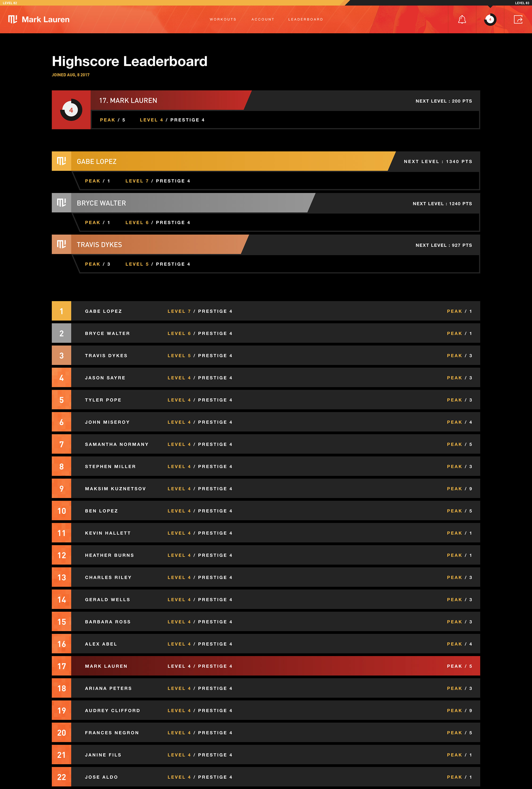Click the rank 22 number tile
This screenshot has height=789, width=532.
tap(61, 777)
